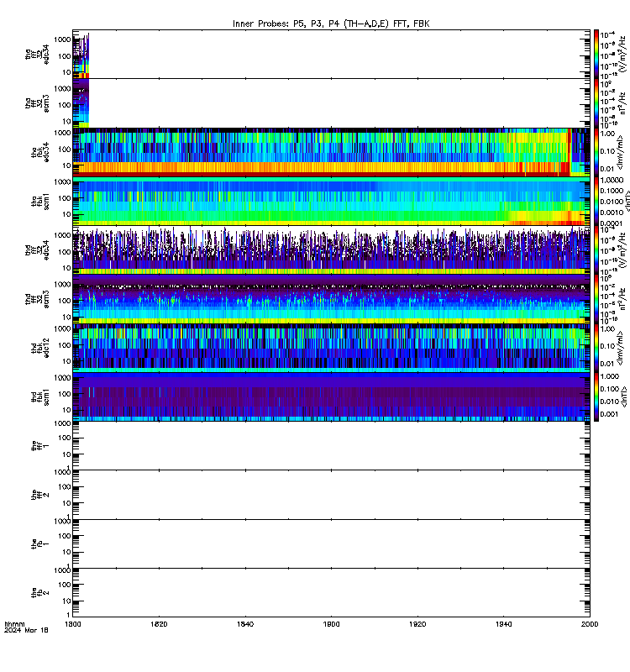
Task: Select the 'hhmm' time format label
Action: click(14, 624)
